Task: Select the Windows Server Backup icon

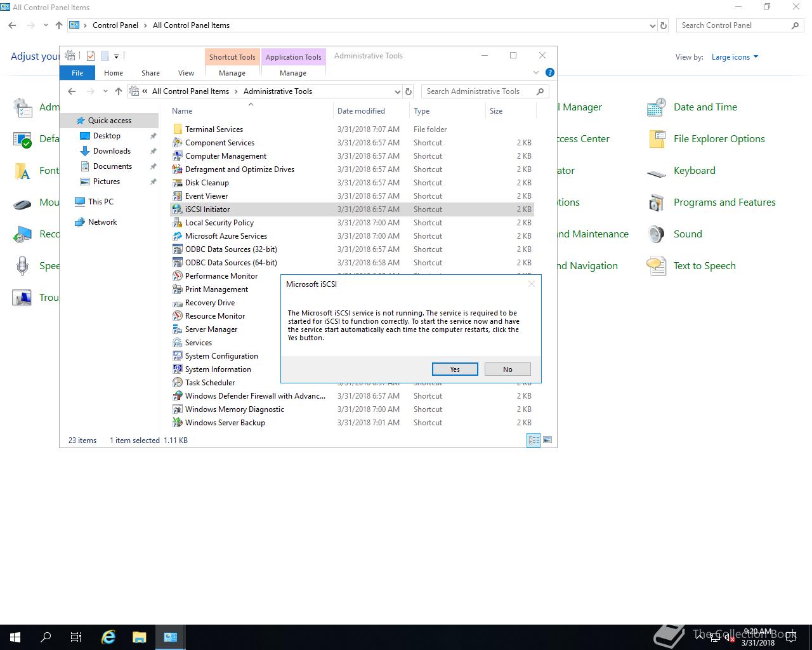Action: point(178,423)
